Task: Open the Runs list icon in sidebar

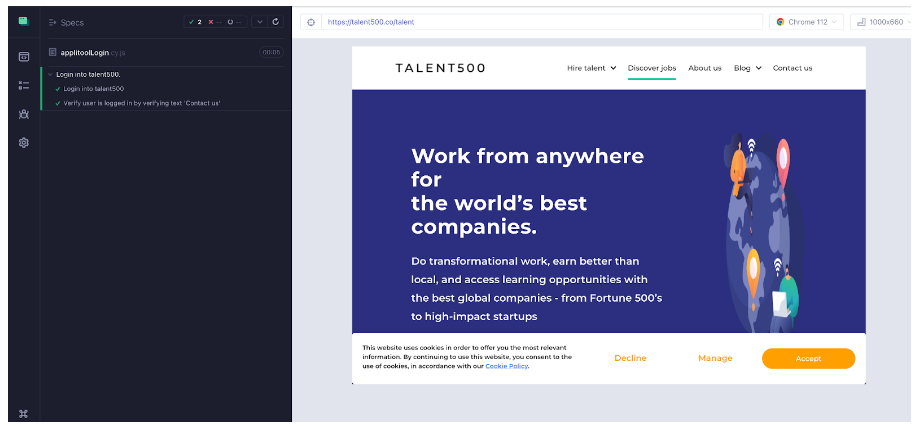Action: tap(23, 85)
